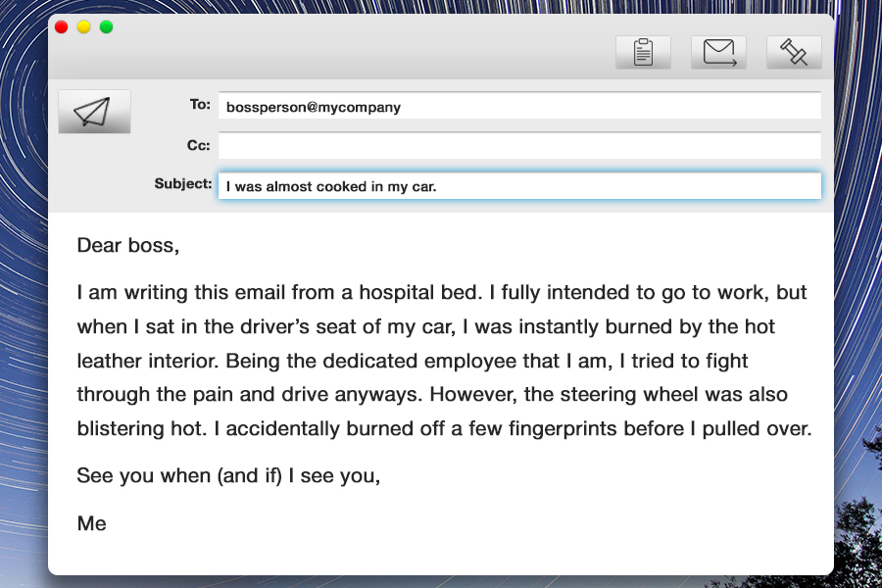Select the pushpin icon in toolbar
Screen dimensions: 882x588
click(x=794, y=52)
